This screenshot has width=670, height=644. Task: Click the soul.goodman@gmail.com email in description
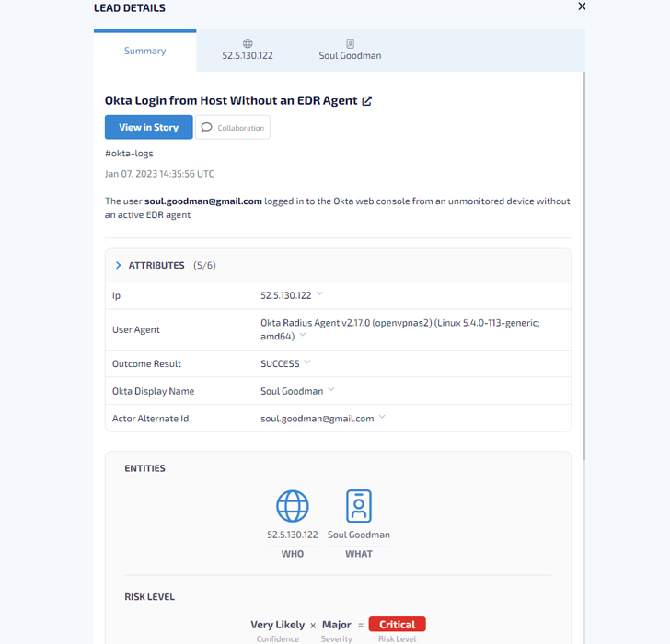coord(203,201)
